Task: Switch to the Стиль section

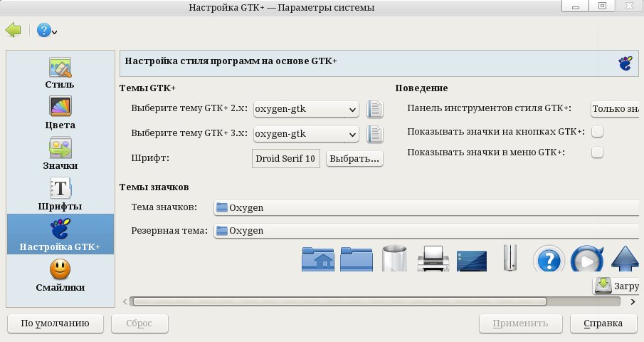Action: pos(60,73)
